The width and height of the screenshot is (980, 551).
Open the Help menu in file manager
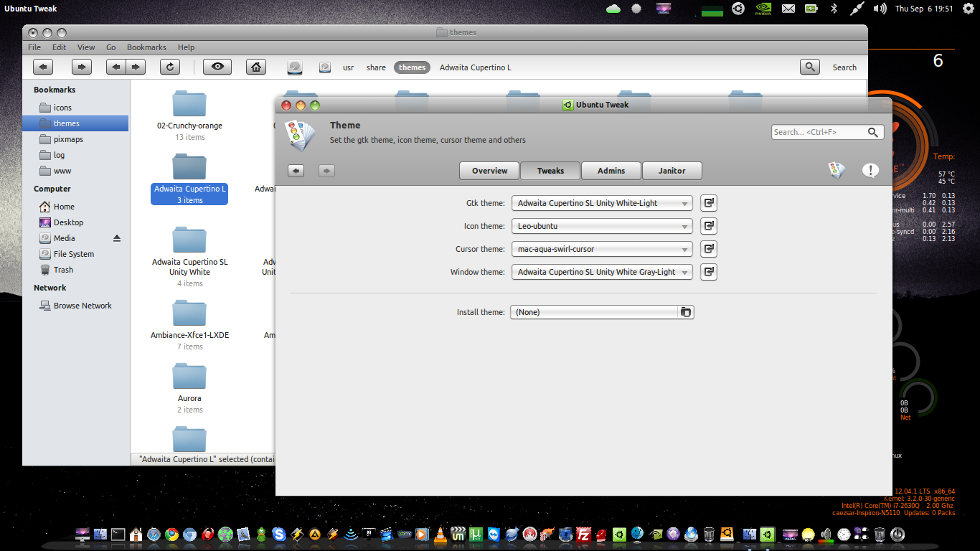[186, 47]
